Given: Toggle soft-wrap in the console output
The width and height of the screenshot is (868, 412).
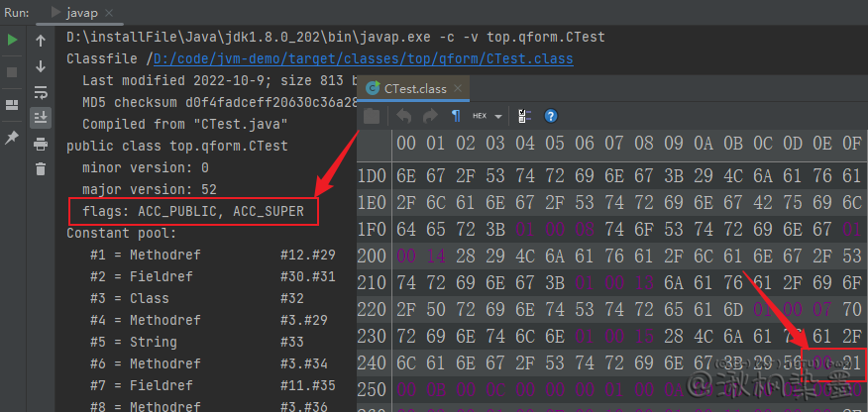Looking at the screenshot, I should [41, 92].
